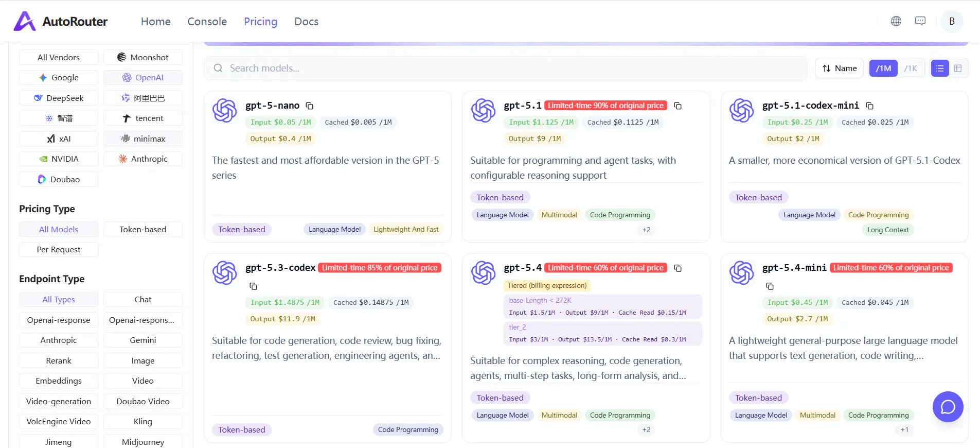Switch to list view layout icon
Viewport: 980px width, 448px height.
tap(940, 68)
